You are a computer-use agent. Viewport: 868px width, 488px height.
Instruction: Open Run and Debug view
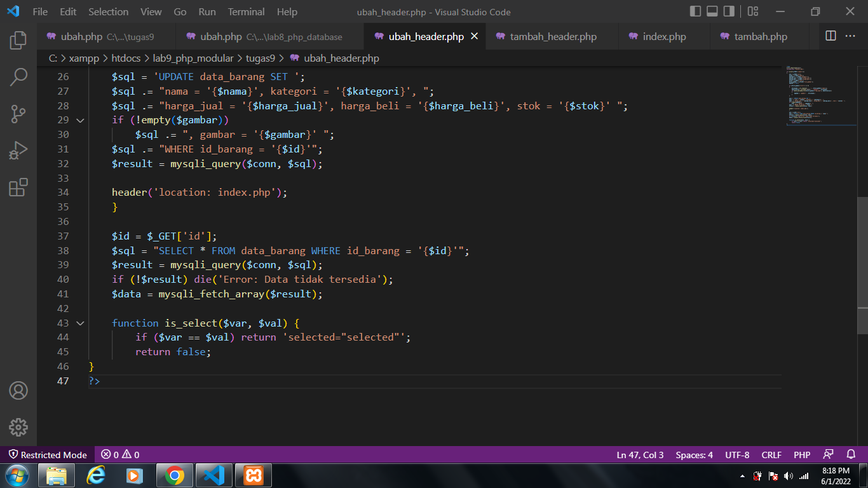[x=18, y=151]
